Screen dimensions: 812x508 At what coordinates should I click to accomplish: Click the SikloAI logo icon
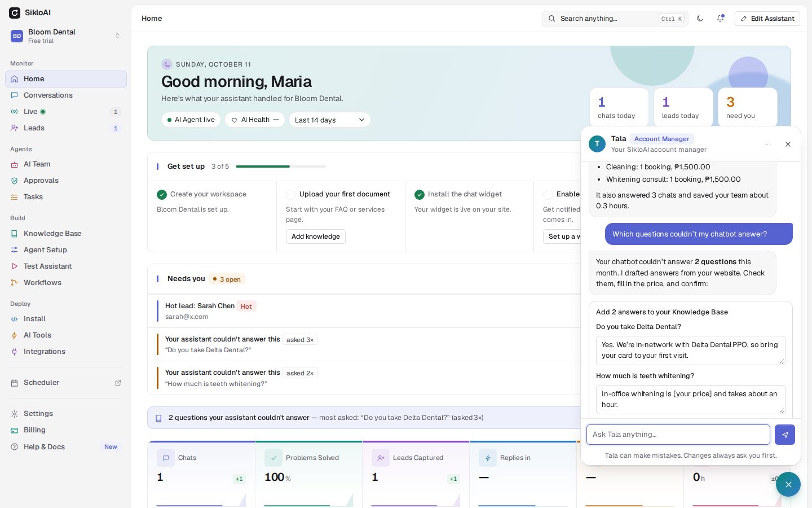point(15,12)
